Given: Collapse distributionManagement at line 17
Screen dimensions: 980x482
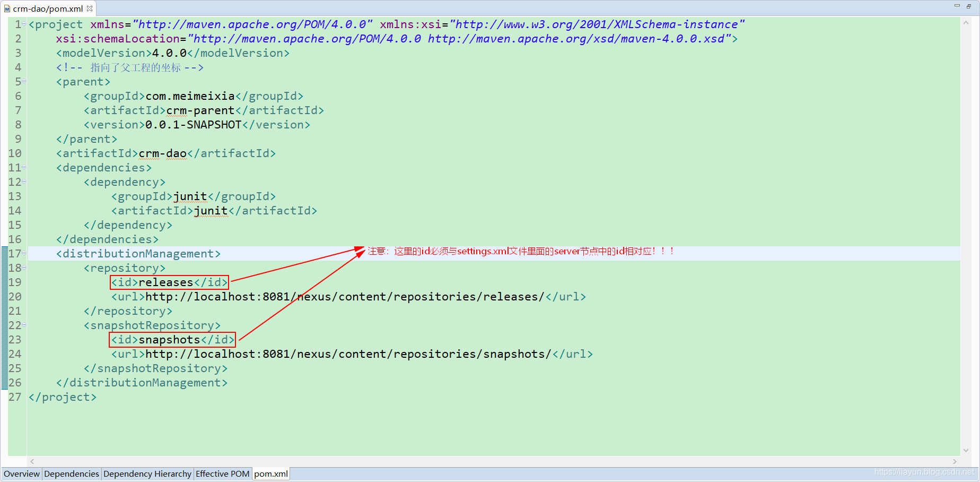Looking at the screenshot, I should pyautogui.click(x=24, y=253).
